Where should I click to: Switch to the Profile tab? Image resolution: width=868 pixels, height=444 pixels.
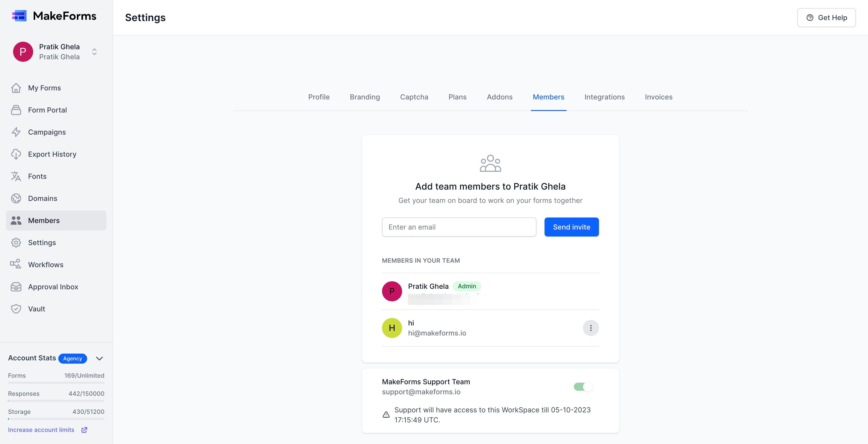[x=319, y=97]
